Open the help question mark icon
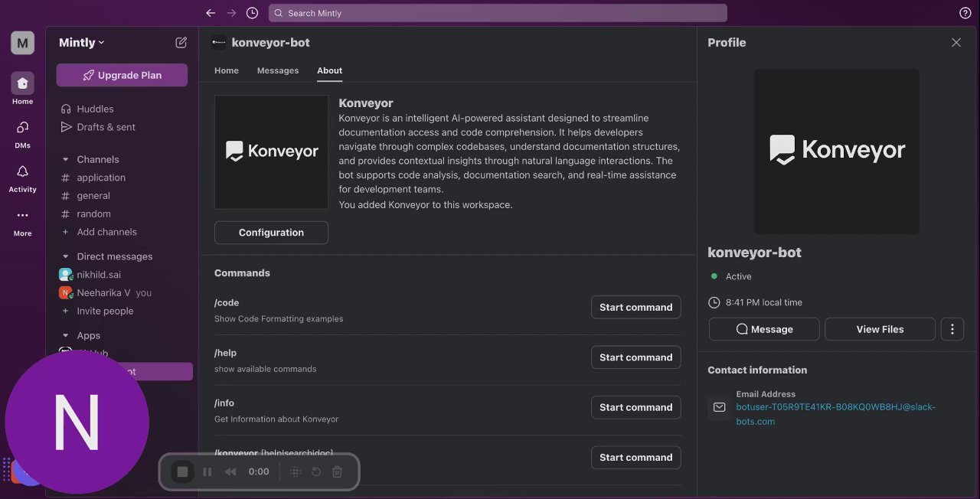Viewport: 980px width, 499px height. click(x=965, y=13)
